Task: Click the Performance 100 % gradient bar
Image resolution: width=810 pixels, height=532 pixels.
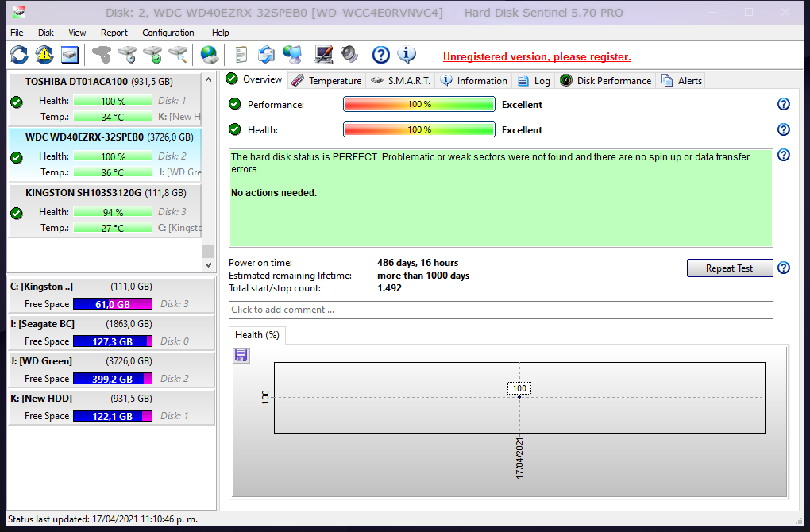Action: (419, 104)
